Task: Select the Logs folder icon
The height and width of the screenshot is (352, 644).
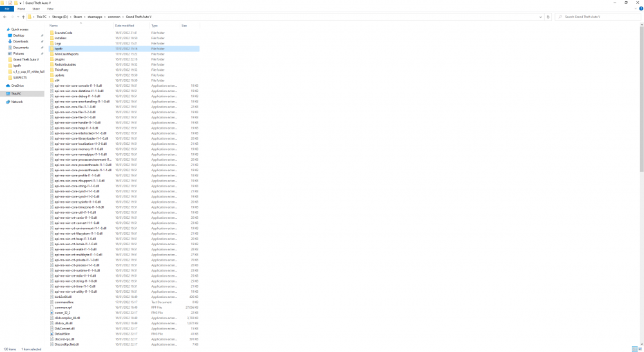Action: [x=52, y=44]
